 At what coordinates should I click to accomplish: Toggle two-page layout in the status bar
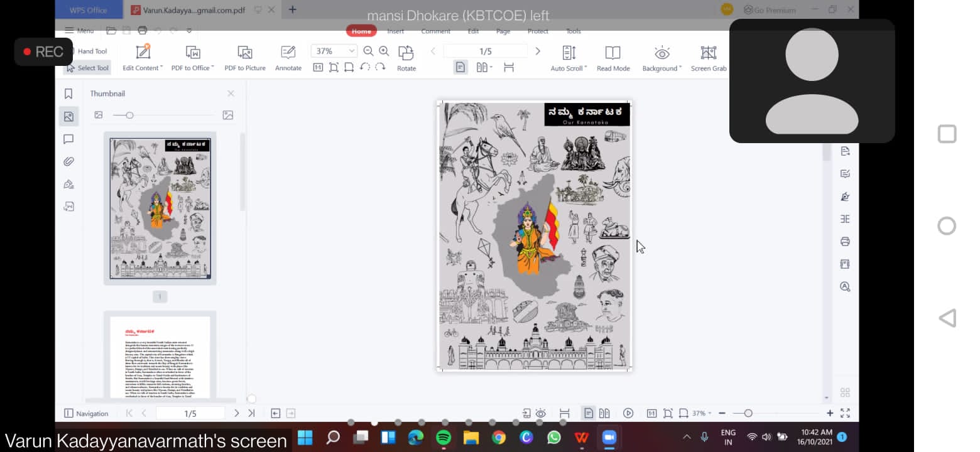click(604, 413)
